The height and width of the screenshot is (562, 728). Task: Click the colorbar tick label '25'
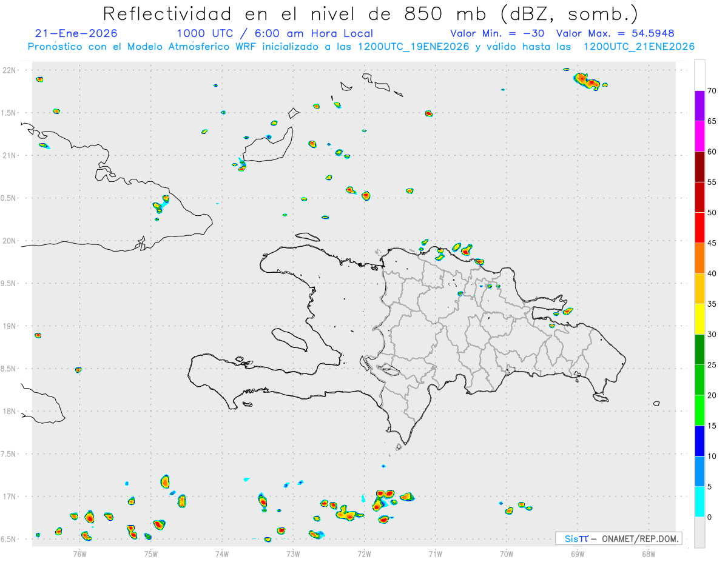pos(712,364)
